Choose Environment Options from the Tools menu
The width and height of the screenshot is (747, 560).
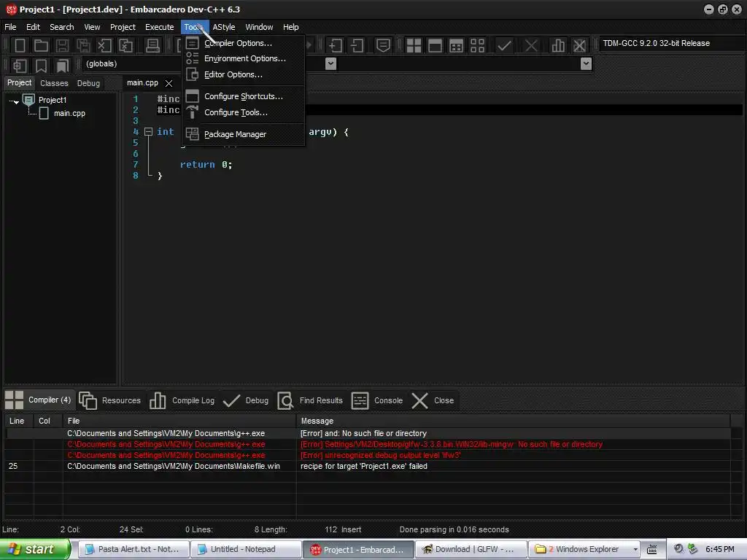tap(244, 58)
